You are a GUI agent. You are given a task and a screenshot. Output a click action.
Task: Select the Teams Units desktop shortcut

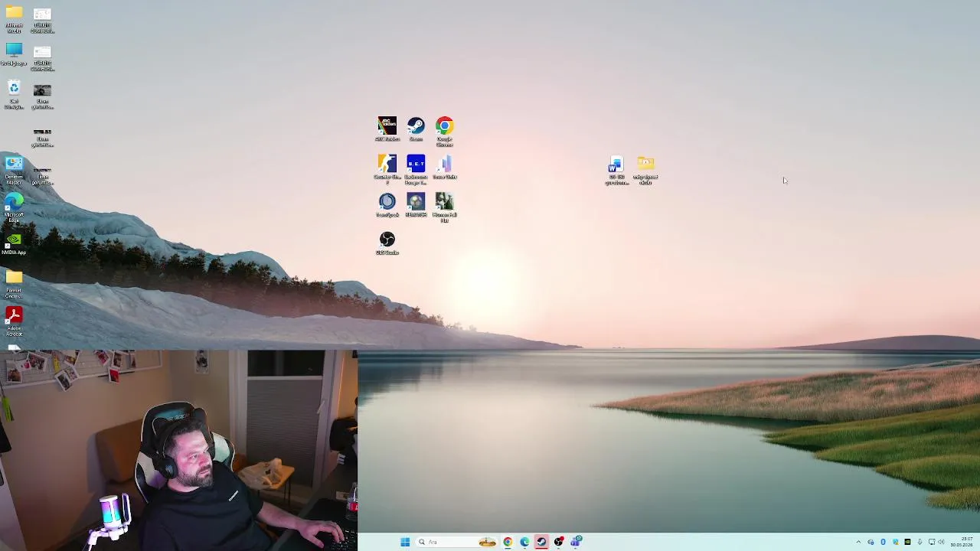445,167
